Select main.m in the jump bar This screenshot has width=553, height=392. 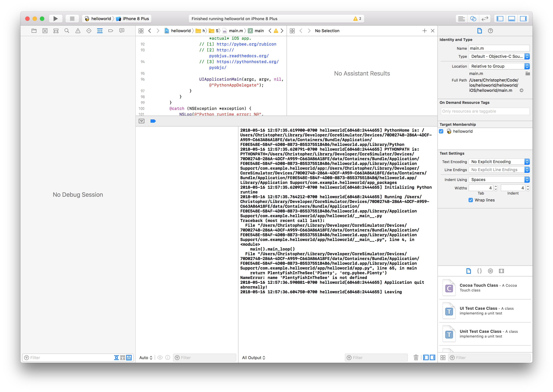pyautogui.click(x=233, y=31)
